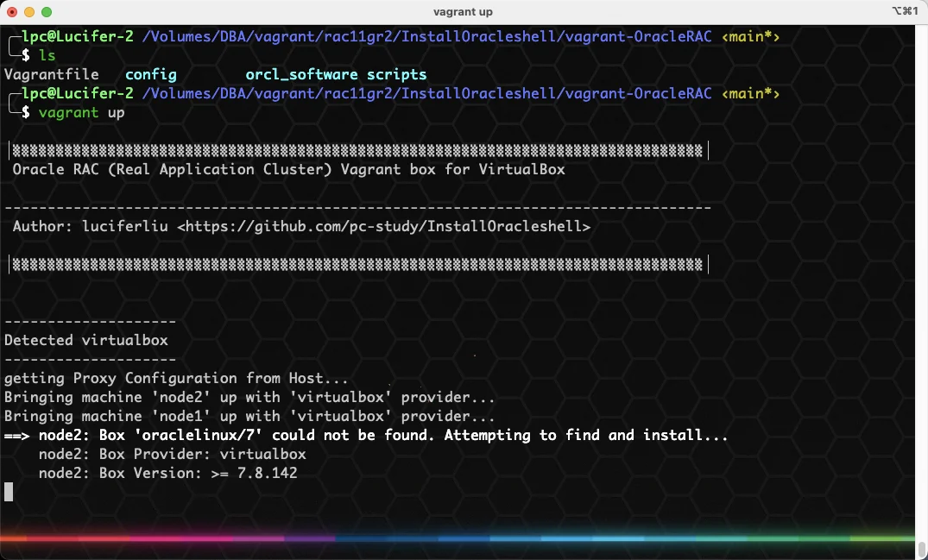
Task: Click the 'vagrant up' window title
Action: pos(463,12)
